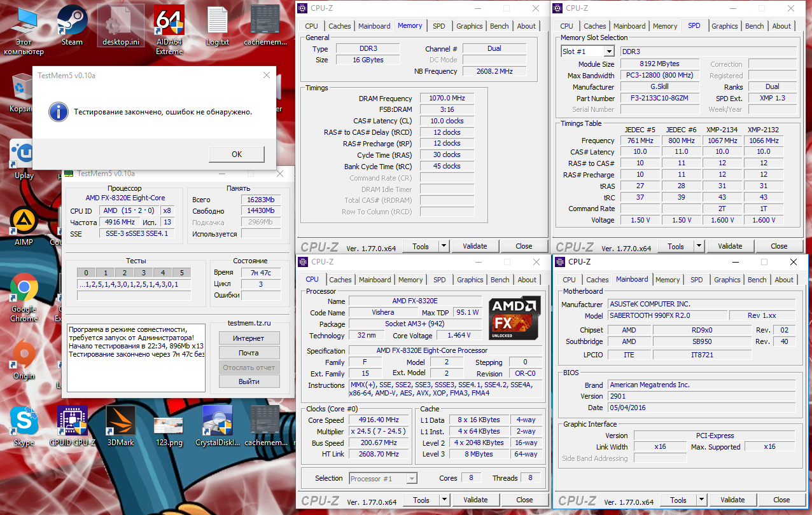Select the desktop.ini file icon
Viewport: 812px width, 515px height.
click(120, 25)
